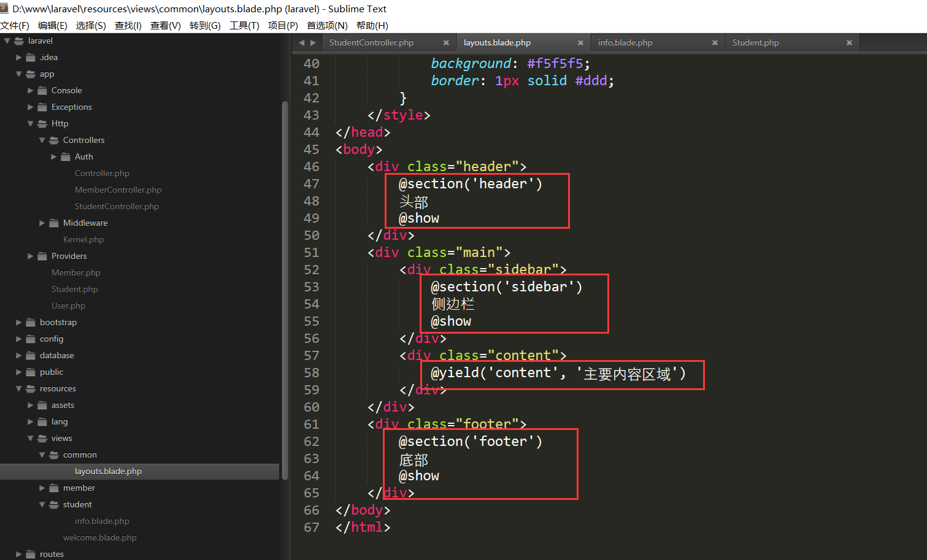Open the 文件(F) menu
Viewport: 927px width, 560px height.
(15, 25)
